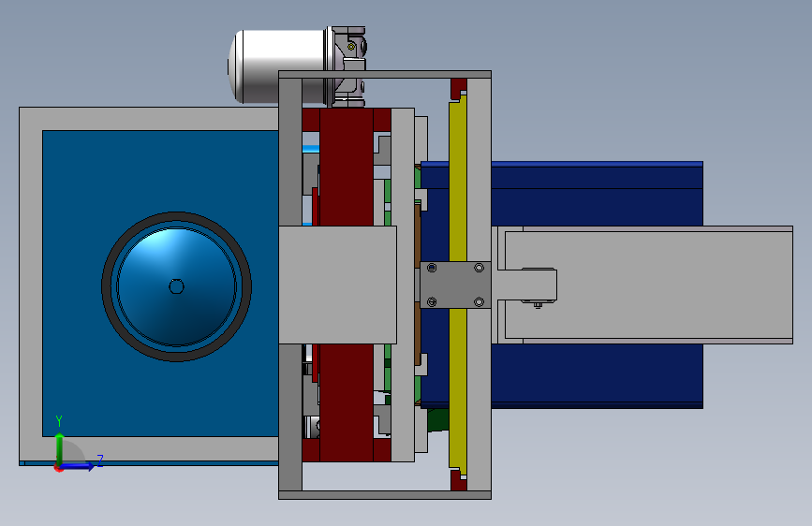This screenshot has width=812, height=526.
Task: Select the small nut under the clevis
Action: (x=538, y=305)
